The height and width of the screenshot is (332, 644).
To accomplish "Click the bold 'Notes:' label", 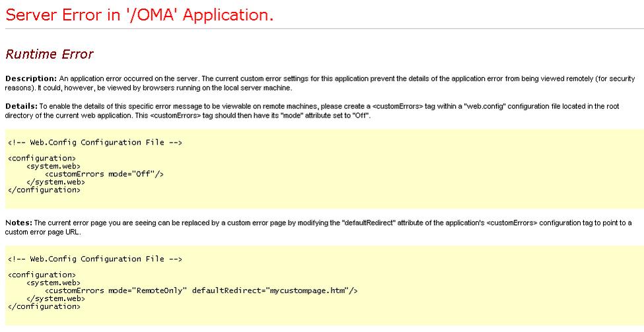I will (x=18, y=223).
